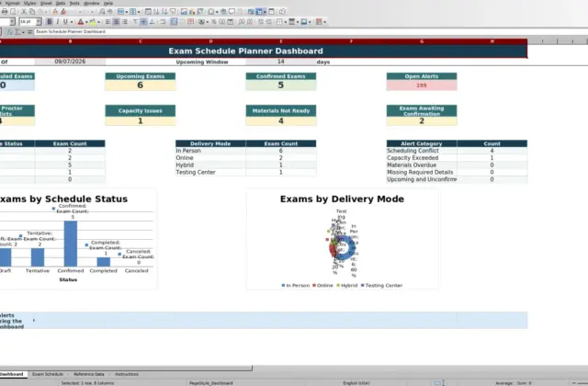Viewport: 588px width, 386px height.
Task: Click the Function Wizard fx icon
Action: (10, 32)
